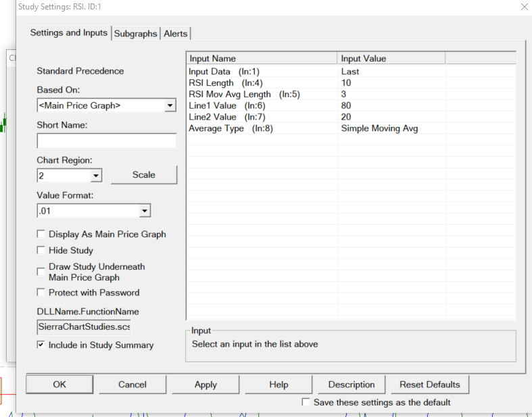
Task: Click the RSI Mov Avg Length value 3
Action: [x=343, y=94]
